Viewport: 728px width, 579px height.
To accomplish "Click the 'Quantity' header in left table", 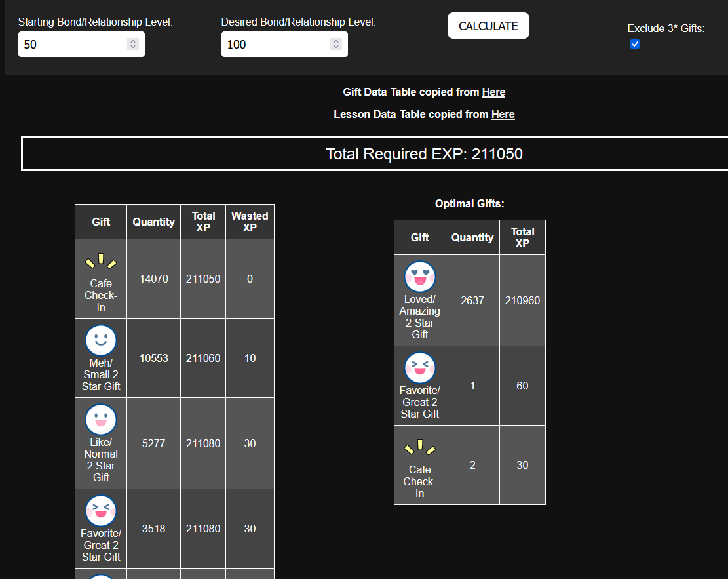I will [x=154, y=222].
